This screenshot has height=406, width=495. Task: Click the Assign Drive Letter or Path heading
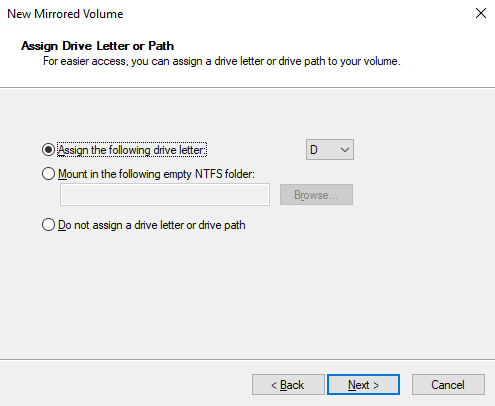(97, 46)
